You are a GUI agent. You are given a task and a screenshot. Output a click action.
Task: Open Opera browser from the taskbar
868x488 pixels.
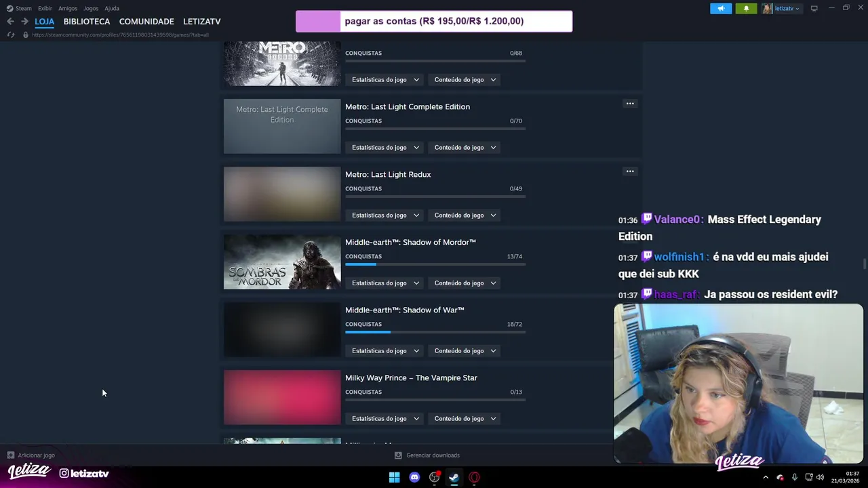click(x=474, y=477)
